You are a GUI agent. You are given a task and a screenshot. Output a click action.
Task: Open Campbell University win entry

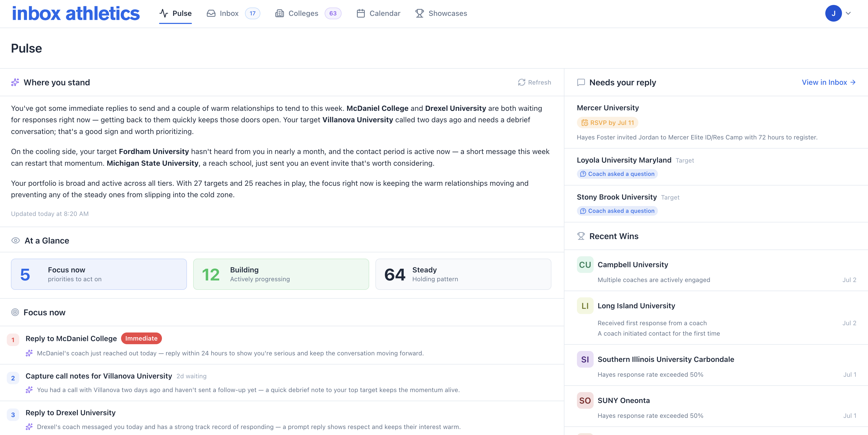(716, 270)
